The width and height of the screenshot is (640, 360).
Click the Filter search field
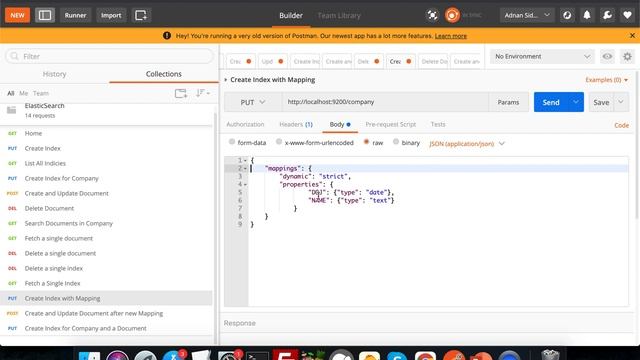[x=109, y=56]
